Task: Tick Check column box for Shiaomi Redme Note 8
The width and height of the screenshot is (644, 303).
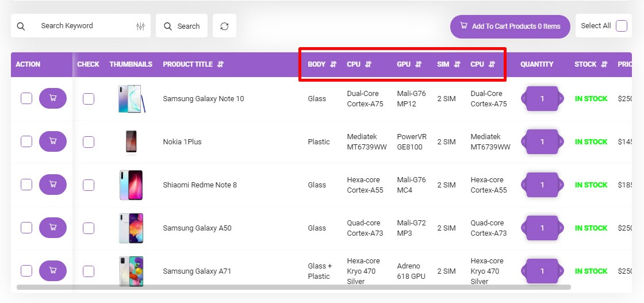Action: coord(89,185)
